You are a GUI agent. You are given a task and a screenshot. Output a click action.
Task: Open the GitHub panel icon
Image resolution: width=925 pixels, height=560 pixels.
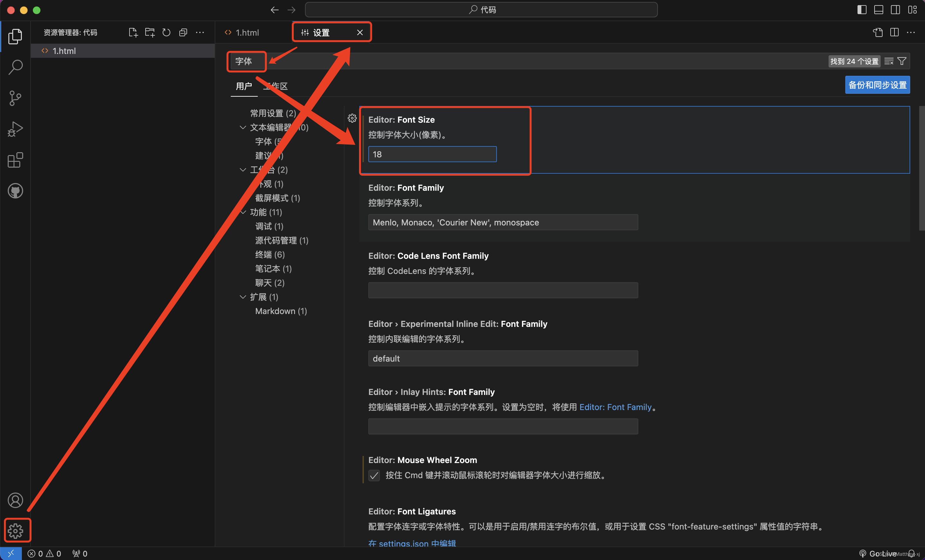[15, 191]
